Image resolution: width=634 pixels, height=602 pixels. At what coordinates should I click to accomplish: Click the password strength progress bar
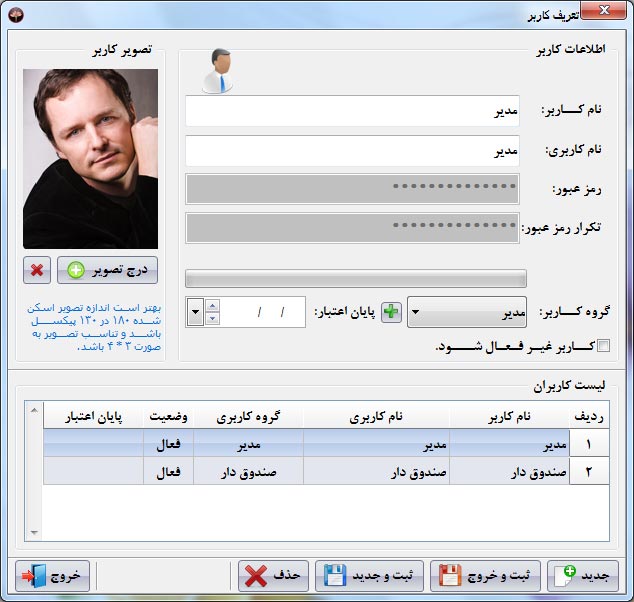click(356, 279)
